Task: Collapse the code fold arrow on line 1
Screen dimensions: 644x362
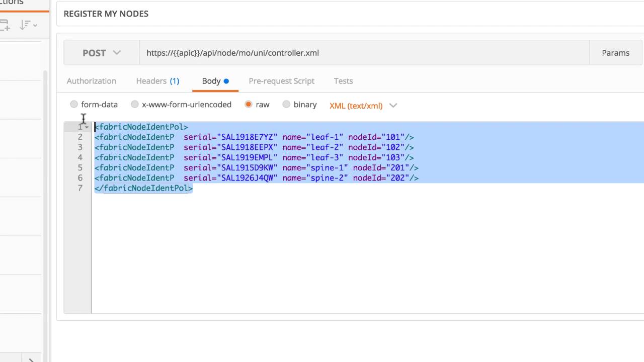Action: (x=87, y=127)
